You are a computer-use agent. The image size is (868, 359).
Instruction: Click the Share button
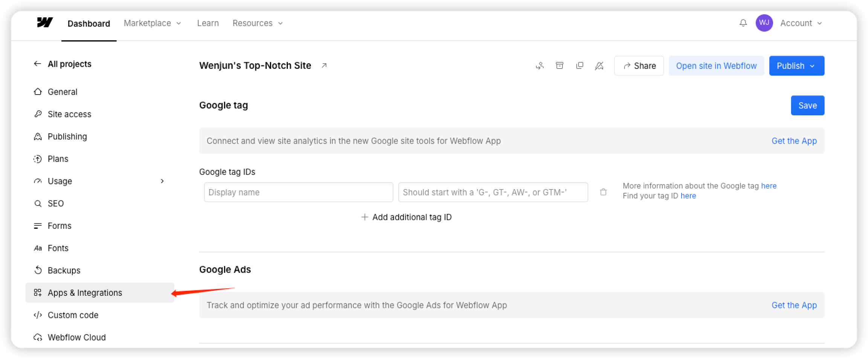[639, 66]
